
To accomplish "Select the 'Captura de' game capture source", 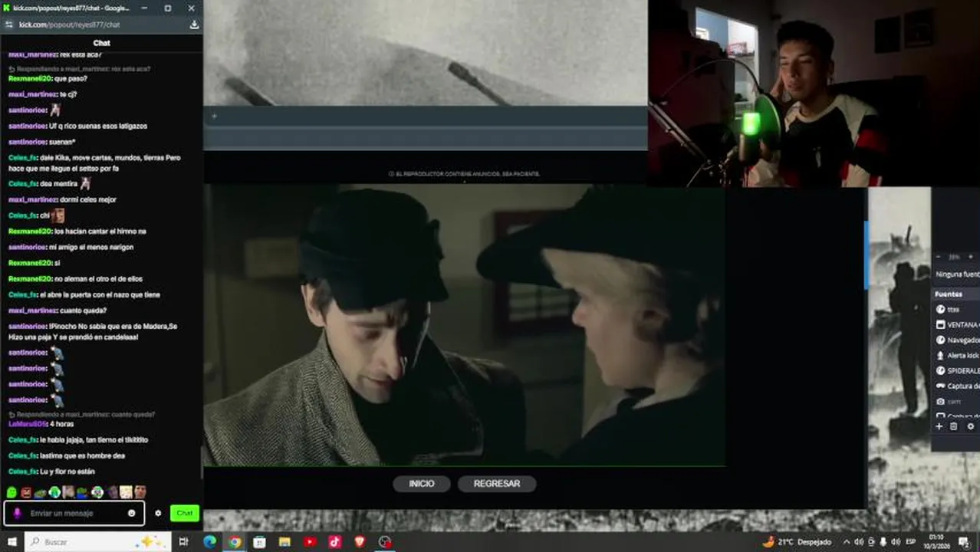I will click(956, 386).
